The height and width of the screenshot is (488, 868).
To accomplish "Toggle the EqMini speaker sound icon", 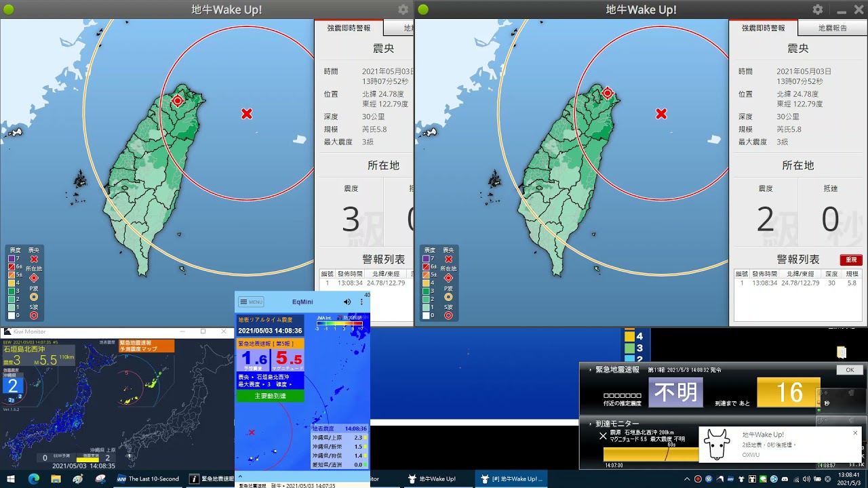I will [347, 302].
